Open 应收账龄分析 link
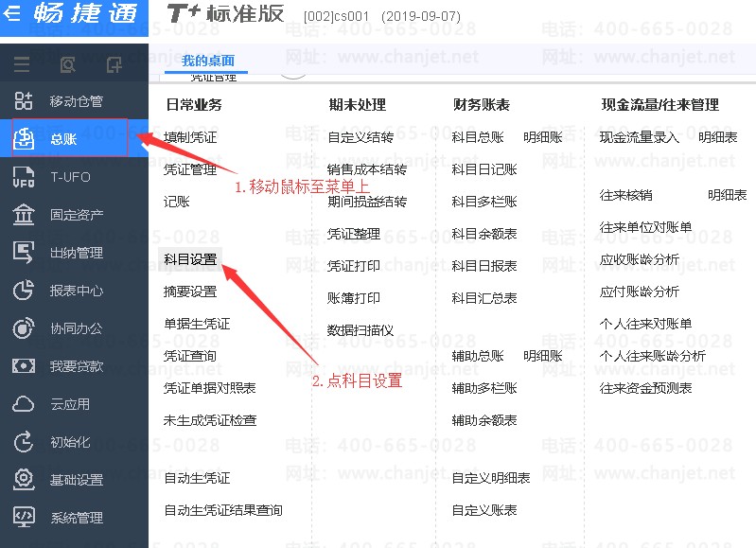This screenshot has width=756, height=548. click(640, 259)
